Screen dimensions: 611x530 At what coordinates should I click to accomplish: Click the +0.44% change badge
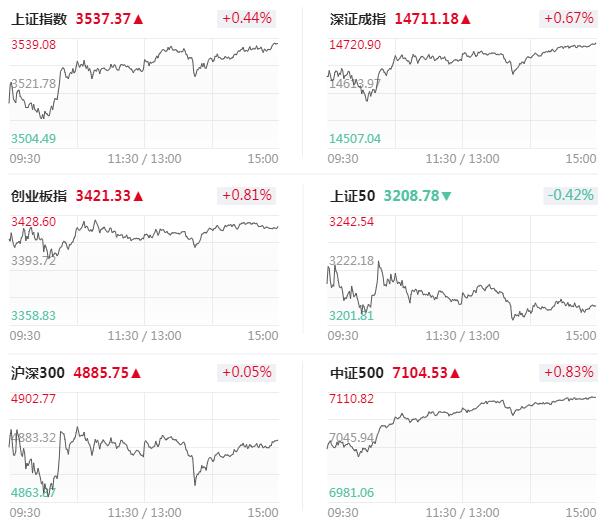(247, 18)
